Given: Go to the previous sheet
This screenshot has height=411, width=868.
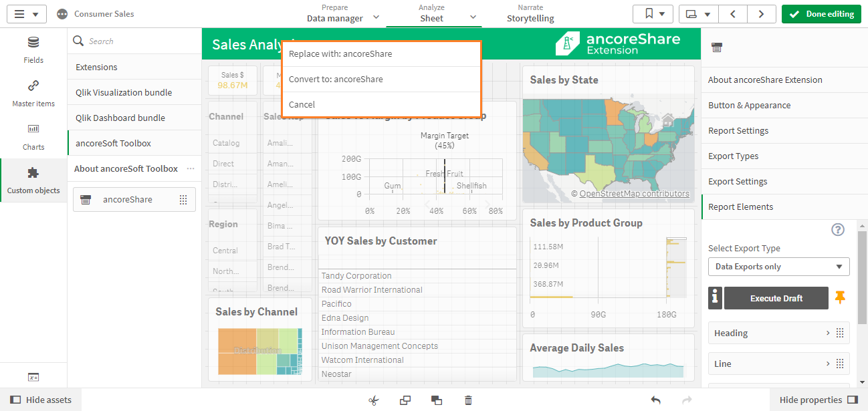Looking at the screenshot, I should (734, 14).
